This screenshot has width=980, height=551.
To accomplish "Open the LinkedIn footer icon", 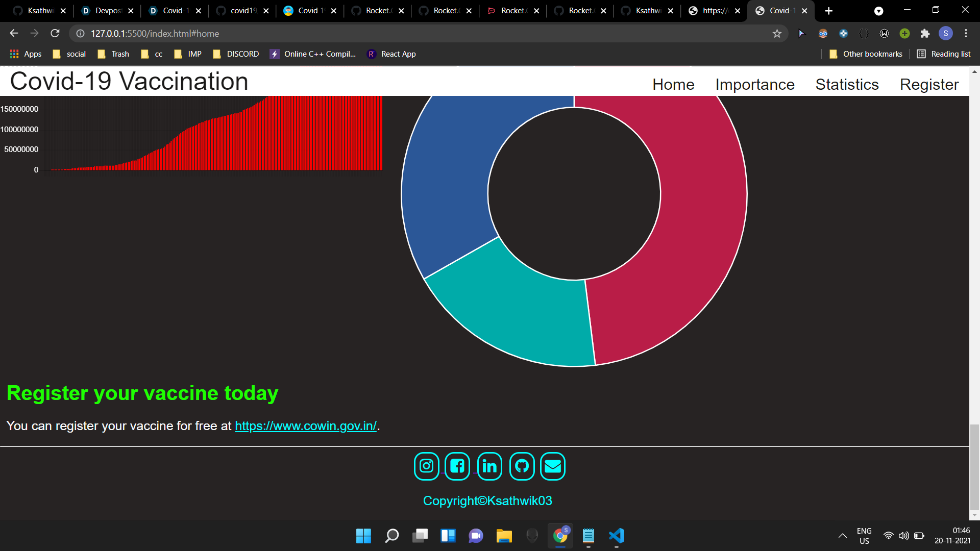I will point(489,466).
